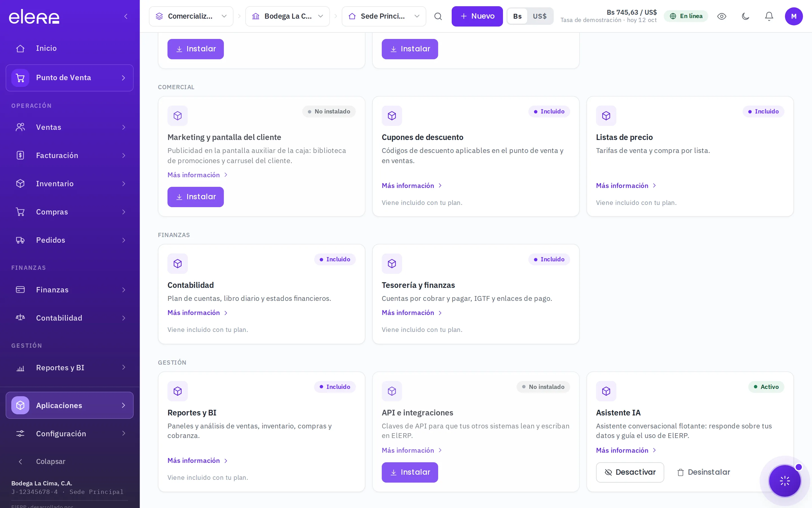Toggle dark mode moon icon

point(745,16)
